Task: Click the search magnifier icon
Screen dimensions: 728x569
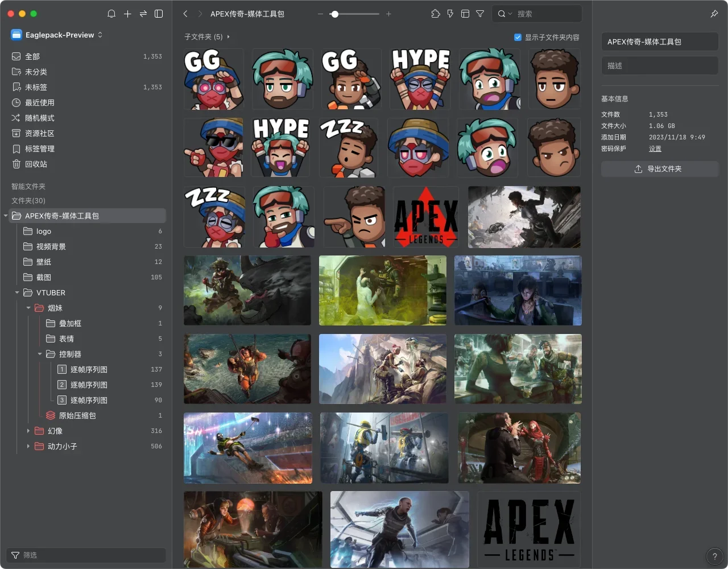Action: (x=501, y=14)
